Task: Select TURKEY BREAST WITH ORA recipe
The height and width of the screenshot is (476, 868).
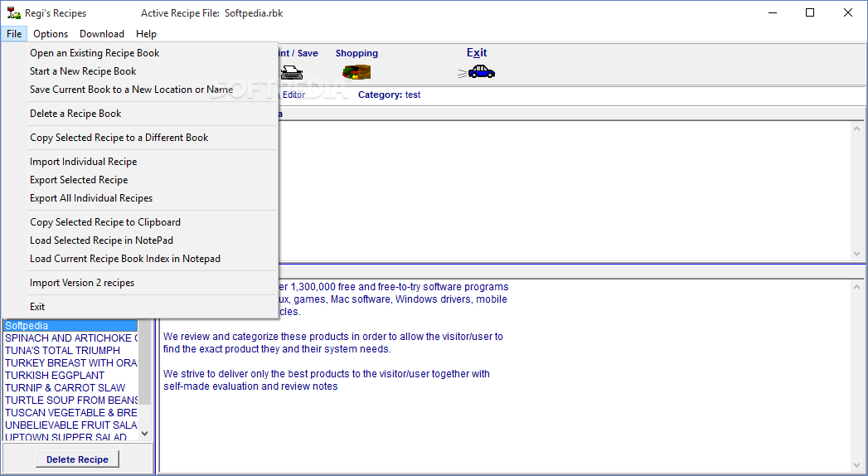Action: point(70,363)
